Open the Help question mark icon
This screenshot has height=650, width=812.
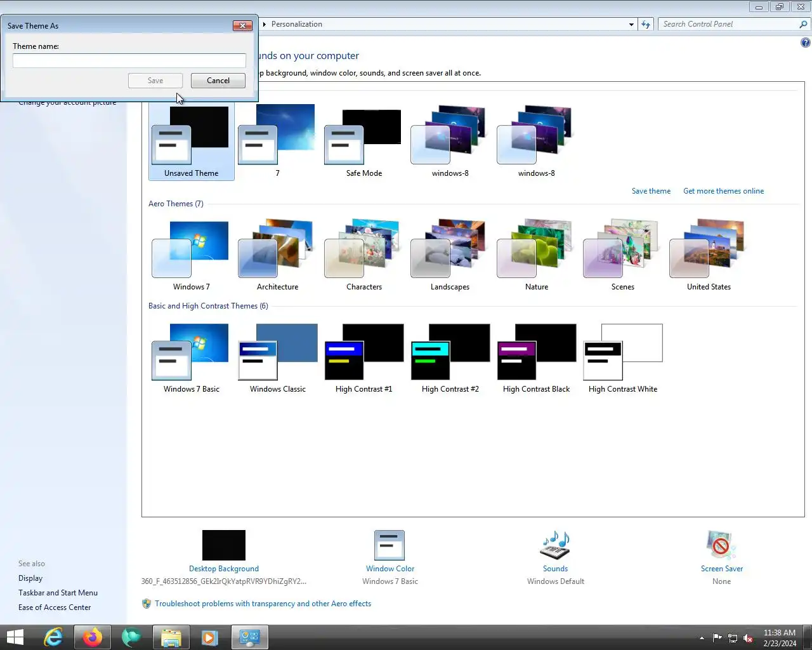(x=805, y=43)
